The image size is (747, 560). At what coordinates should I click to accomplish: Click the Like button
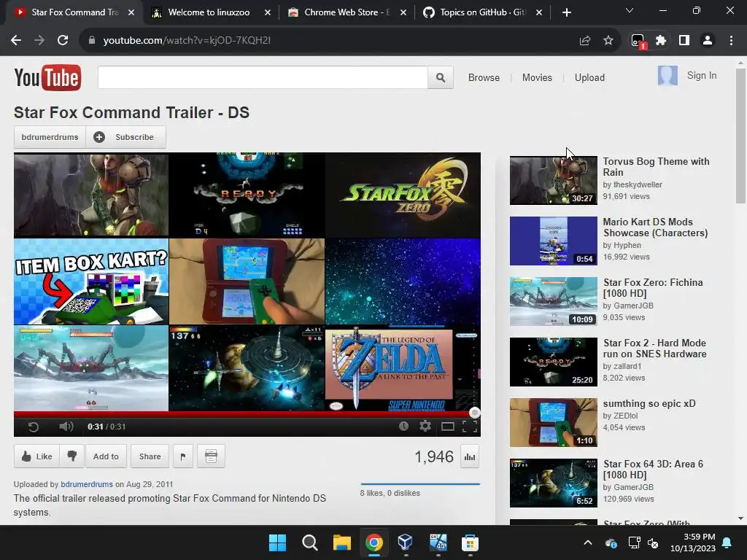pyautogui.click(x=36, y=456)
